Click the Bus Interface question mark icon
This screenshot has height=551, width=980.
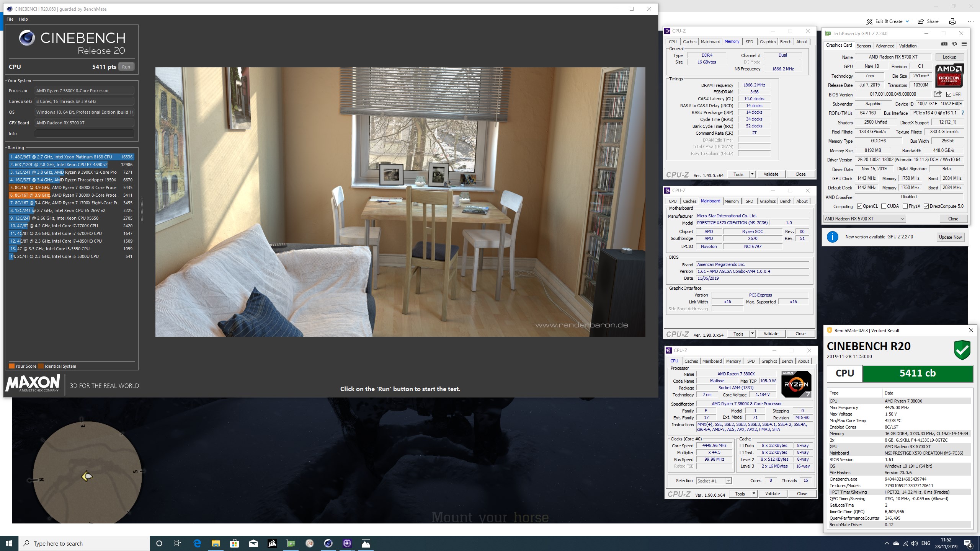[963, 113]
